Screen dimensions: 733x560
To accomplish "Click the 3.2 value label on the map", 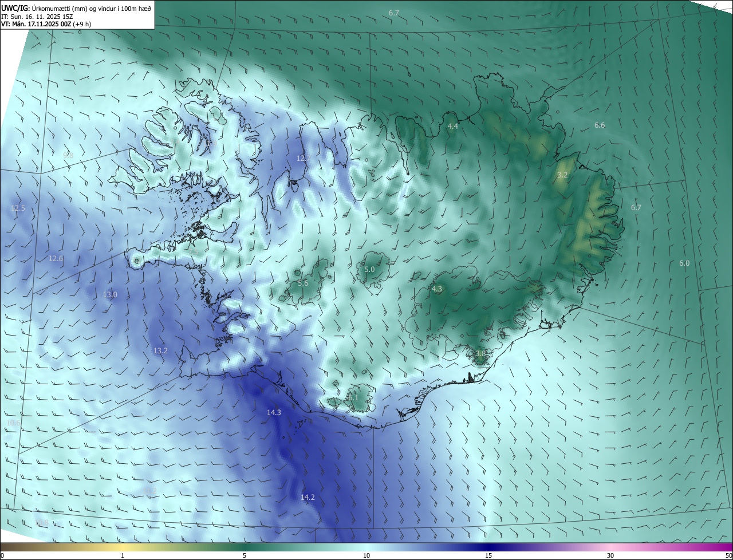I will point(562,175).
